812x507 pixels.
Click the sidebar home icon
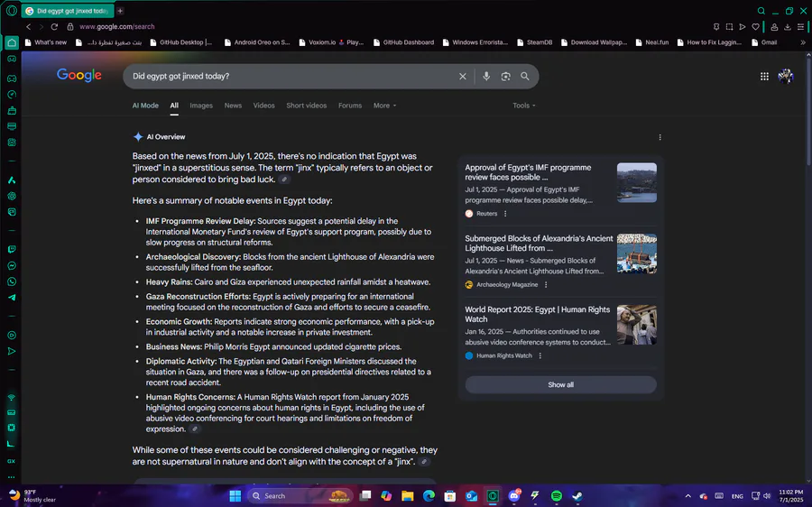click(12, 42)
